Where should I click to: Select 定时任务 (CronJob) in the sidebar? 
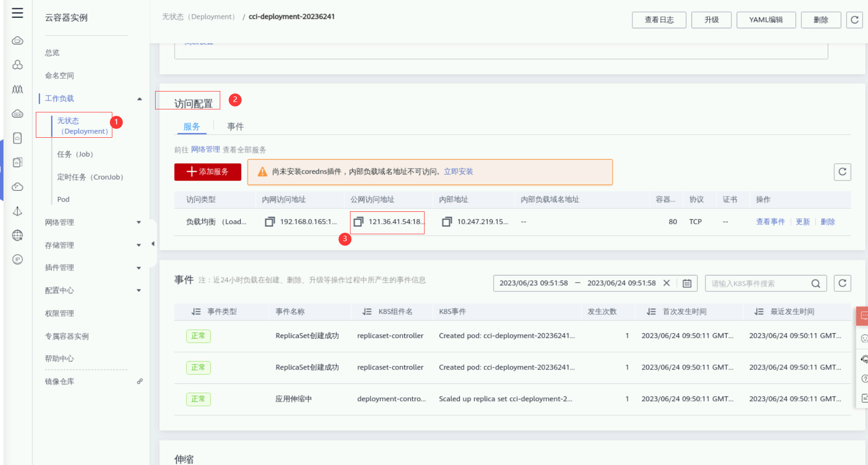click(x=90, y=177)
